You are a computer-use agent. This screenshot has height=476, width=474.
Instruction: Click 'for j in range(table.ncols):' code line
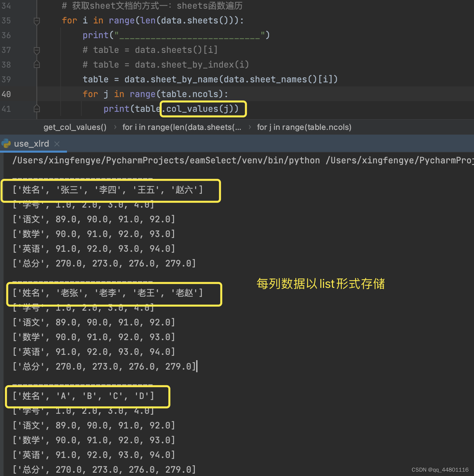[x=155, y=94]
